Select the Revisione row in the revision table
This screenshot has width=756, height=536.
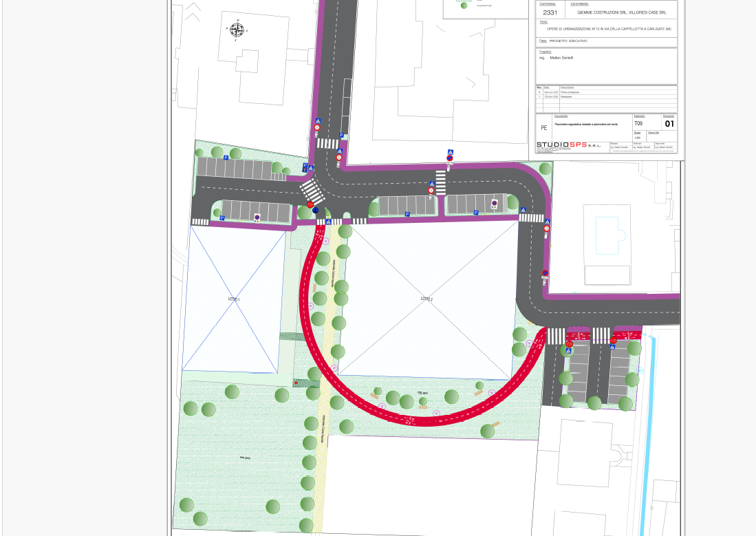567,96
